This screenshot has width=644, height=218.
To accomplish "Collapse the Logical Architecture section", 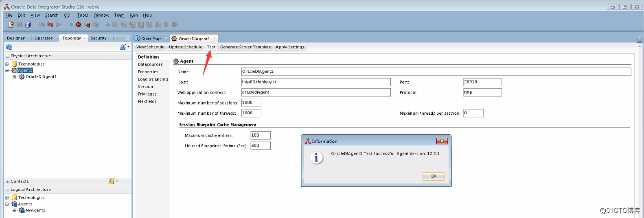I will [x=7, y=190].
